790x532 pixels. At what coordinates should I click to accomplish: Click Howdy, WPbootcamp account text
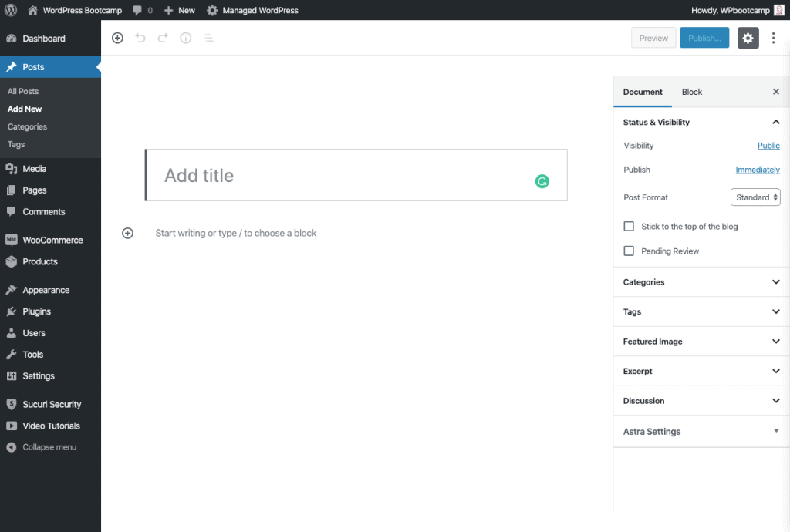coord(730,10)
